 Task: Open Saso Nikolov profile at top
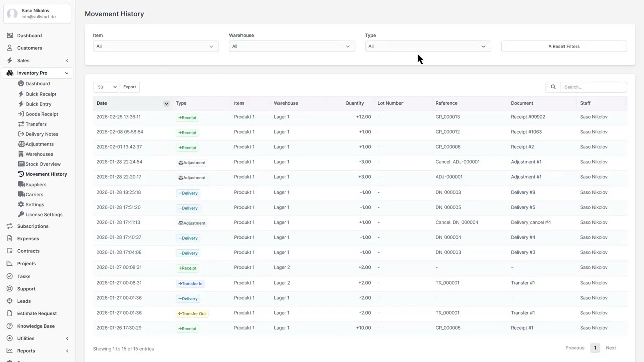point(37,13)
